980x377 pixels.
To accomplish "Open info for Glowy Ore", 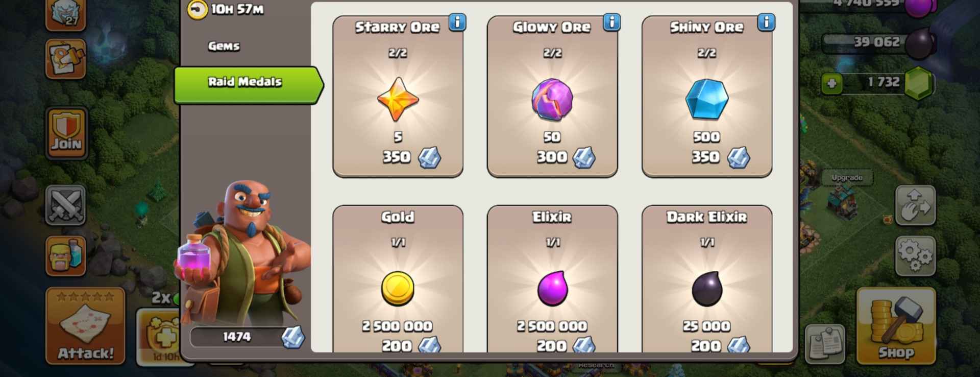I will pyautogui.click(x=611, y=22).
